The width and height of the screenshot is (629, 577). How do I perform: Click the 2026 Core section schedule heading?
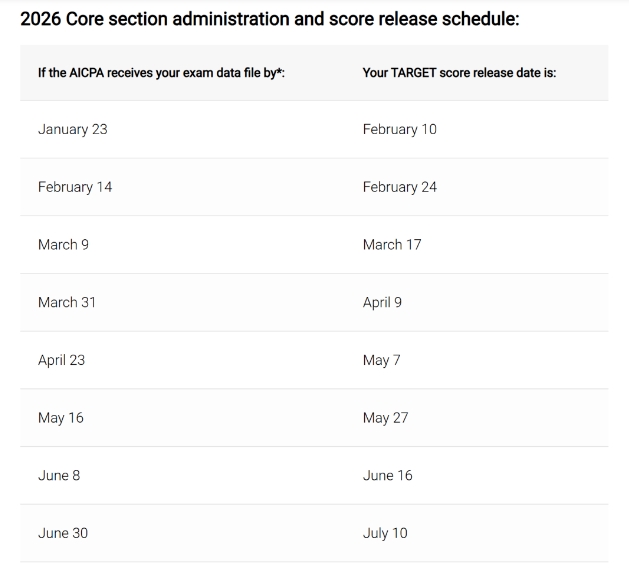tap(270, 19)
